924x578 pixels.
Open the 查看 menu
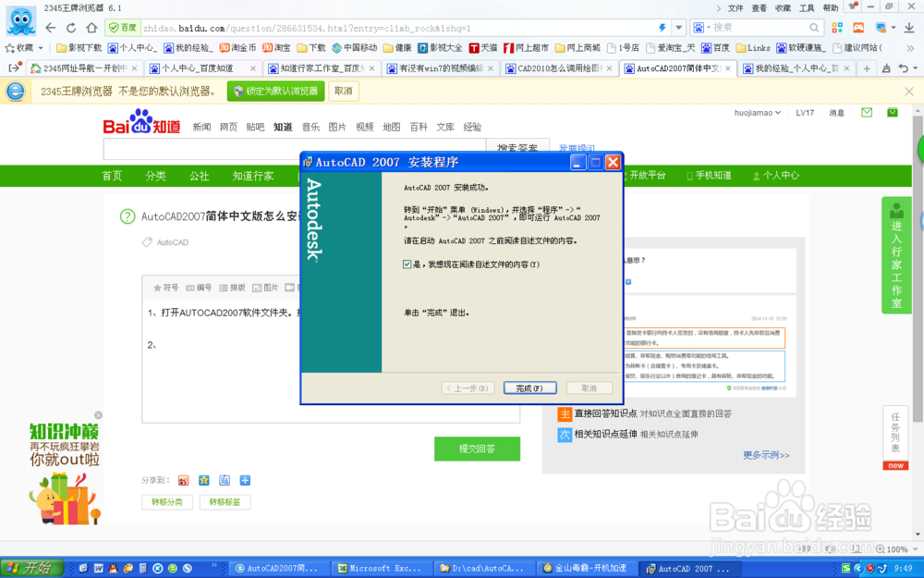pyautogui.click(x=759, y=8)
